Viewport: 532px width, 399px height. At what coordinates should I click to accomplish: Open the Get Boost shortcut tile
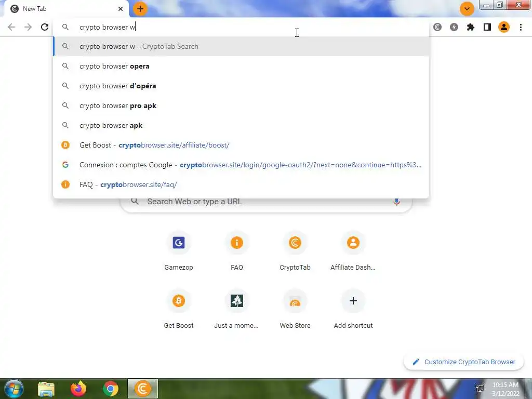click(179, 310)
